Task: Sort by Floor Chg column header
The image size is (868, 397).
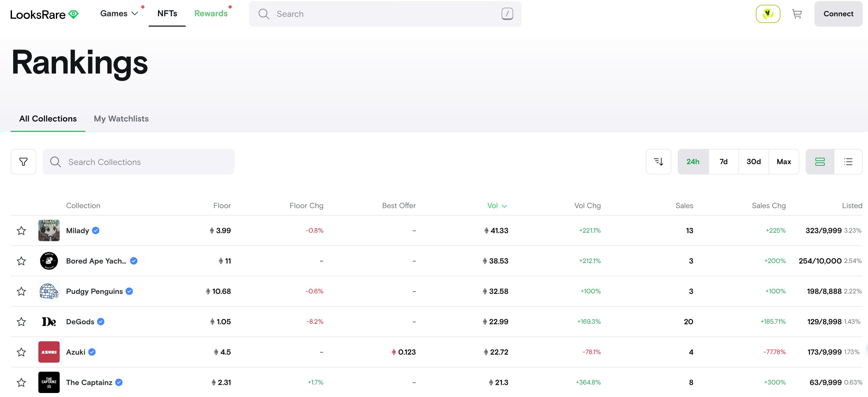Action: click(306, 206)
